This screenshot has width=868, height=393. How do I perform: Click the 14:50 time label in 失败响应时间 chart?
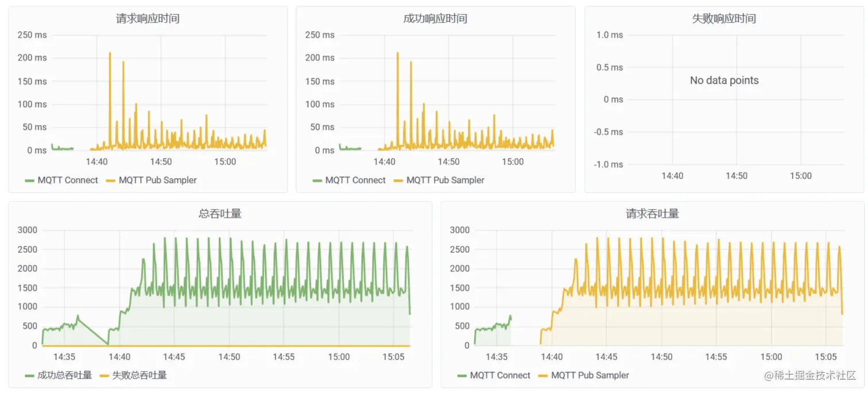pos(737,176)
